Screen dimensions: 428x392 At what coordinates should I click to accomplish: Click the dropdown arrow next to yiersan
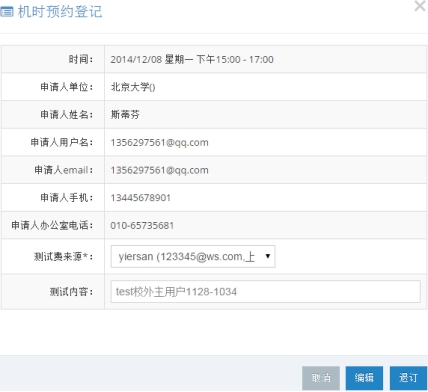267,256
